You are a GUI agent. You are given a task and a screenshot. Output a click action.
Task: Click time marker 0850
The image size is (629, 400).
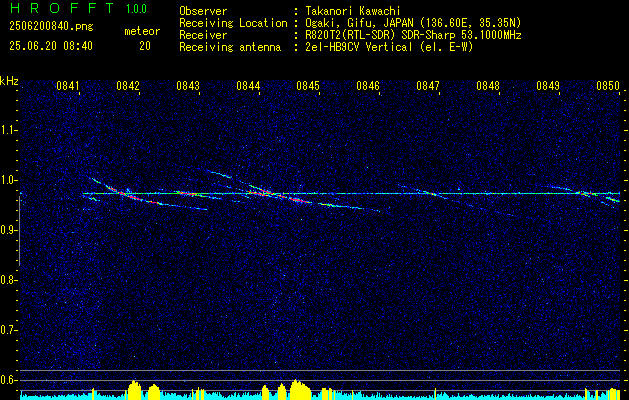click(608, 86)
